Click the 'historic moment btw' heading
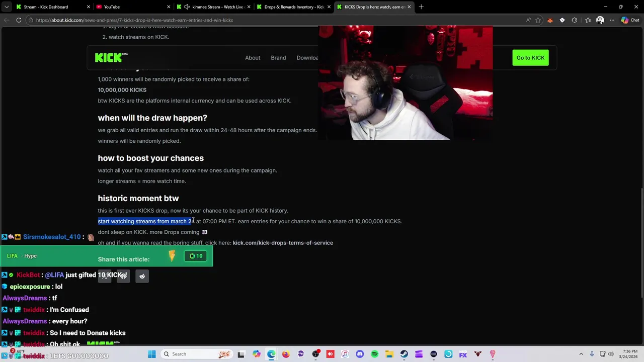This screenshot has width=644, height=362. [138, 198]
